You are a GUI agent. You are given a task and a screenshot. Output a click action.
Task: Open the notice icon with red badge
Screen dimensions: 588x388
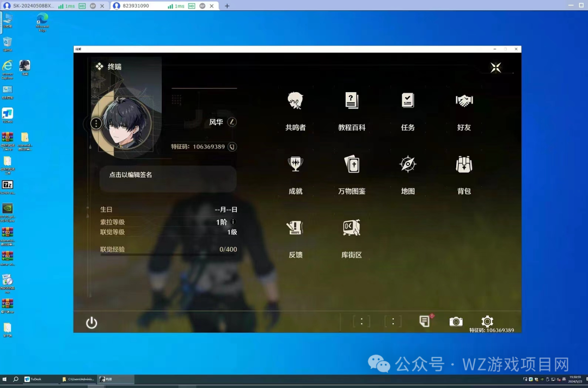point(425,322)
